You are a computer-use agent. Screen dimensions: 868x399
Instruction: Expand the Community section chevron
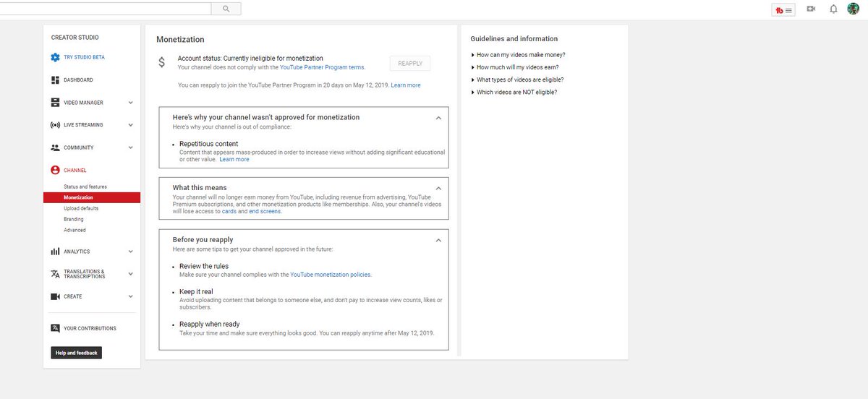tap(130, 147)
